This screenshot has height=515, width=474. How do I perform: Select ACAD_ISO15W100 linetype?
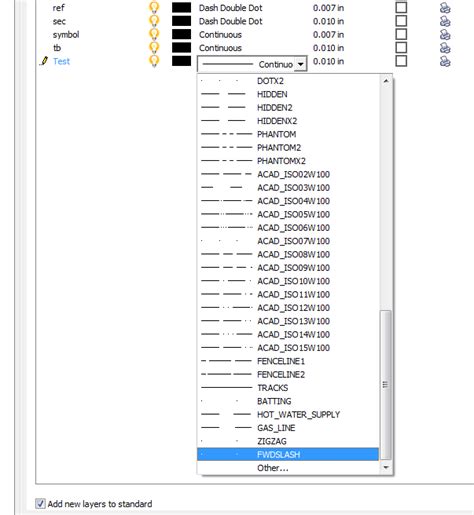[288, 348]
